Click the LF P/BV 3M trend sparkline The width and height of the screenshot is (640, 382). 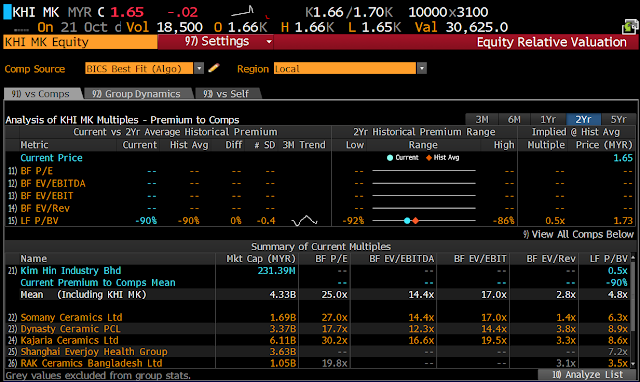(x=304, y=221)
